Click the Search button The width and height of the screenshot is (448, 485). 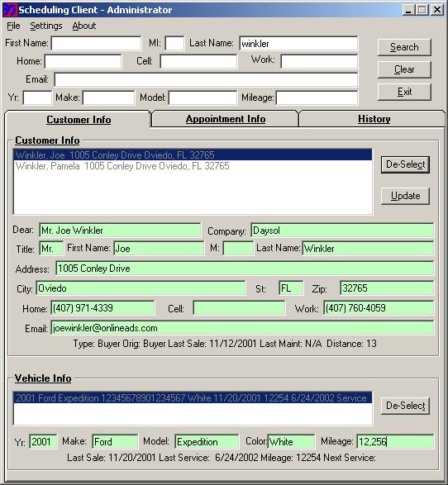(x=404, y=47)
